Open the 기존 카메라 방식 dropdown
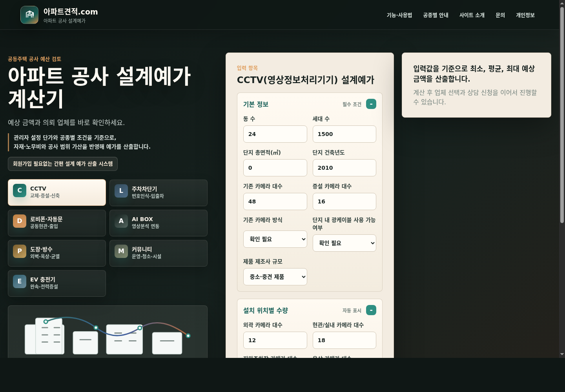Image resolution: width=565 pixels, height=392 pixels. (x=275, y=239)
